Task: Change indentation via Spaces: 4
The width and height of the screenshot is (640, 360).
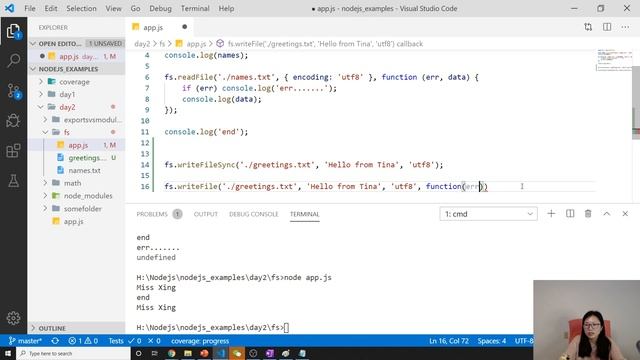Action: 492,341
